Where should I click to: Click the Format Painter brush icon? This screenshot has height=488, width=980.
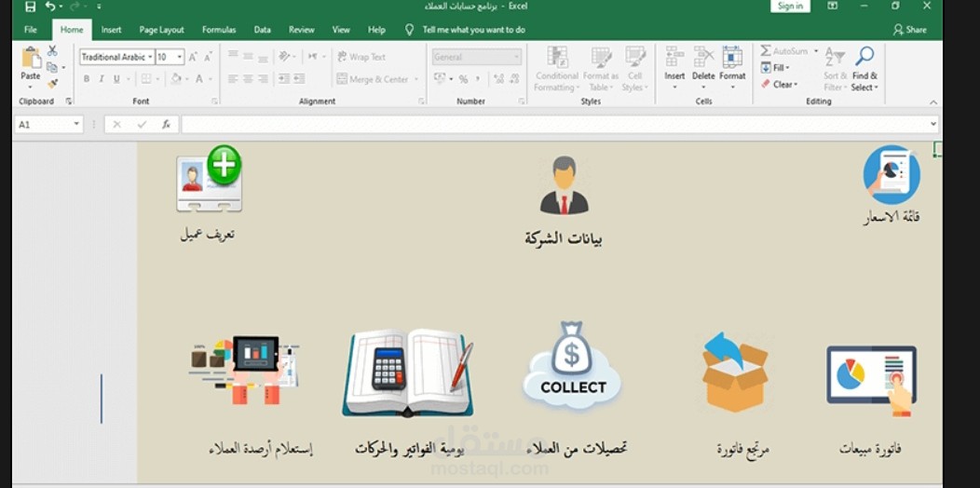pos(52,83)
